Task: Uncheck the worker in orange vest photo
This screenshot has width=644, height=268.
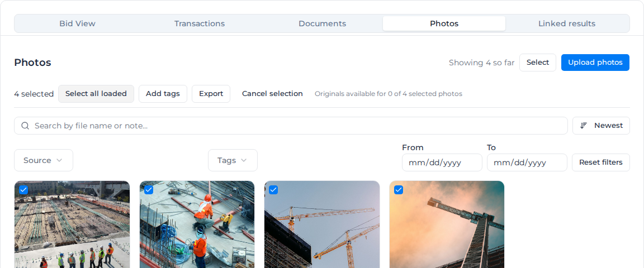Action: point(149,190)
